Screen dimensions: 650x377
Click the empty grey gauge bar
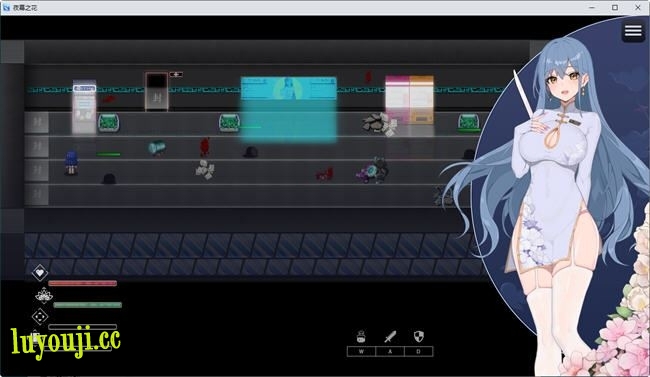tap(82, 327)
